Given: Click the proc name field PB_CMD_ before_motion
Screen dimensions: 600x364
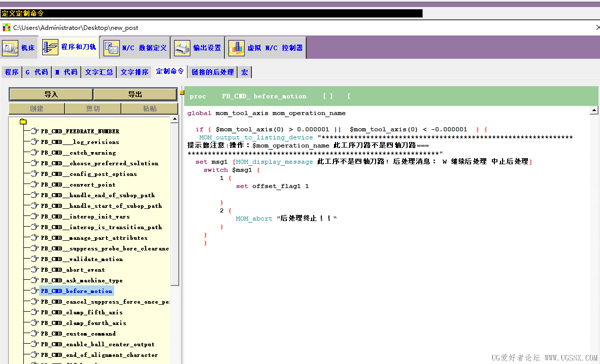Looking at the screenshot, I should [264, 96].
